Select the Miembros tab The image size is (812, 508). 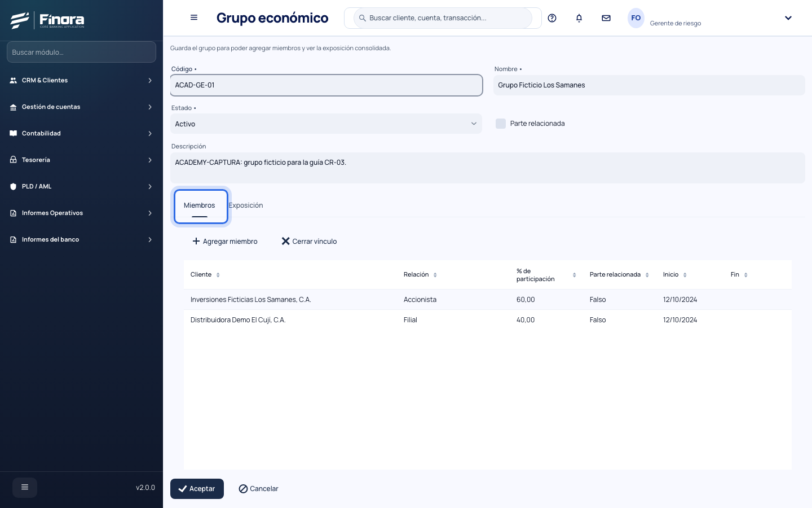click(200, 205)
